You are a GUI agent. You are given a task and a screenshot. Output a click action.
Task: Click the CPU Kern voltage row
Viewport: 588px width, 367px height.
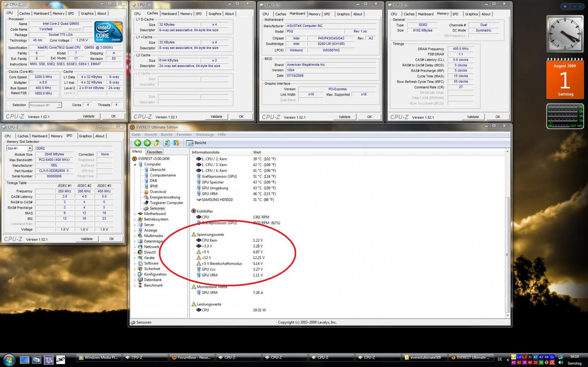click(229, 240)
